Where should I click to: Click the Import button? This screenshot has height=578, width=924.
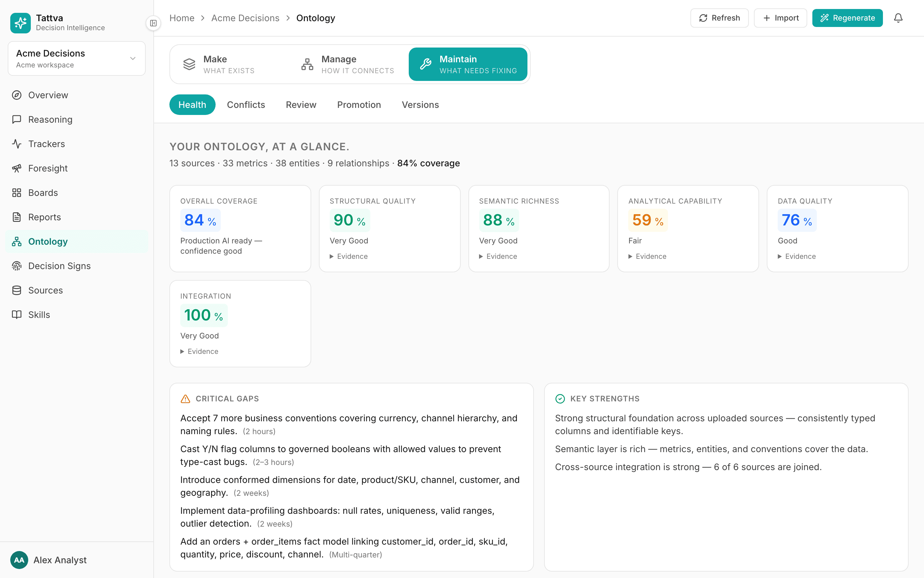point(781,18)
